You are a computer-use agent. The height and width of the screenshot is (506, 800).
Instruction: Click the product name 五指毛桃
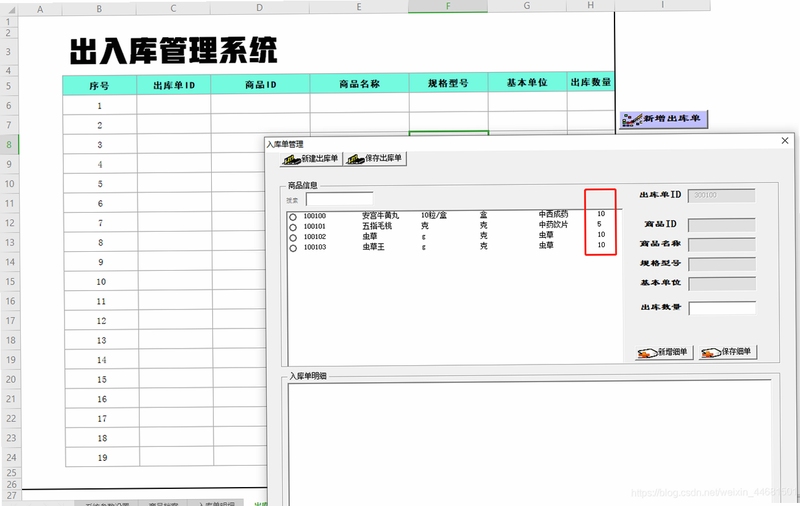pyautogui.click(x=377, y=226)
